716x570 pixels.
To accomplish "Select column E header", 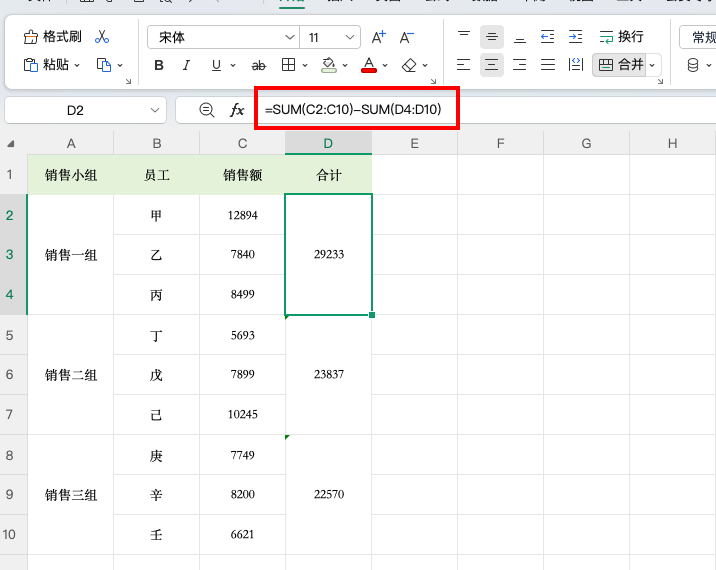I will pos(415,143).
